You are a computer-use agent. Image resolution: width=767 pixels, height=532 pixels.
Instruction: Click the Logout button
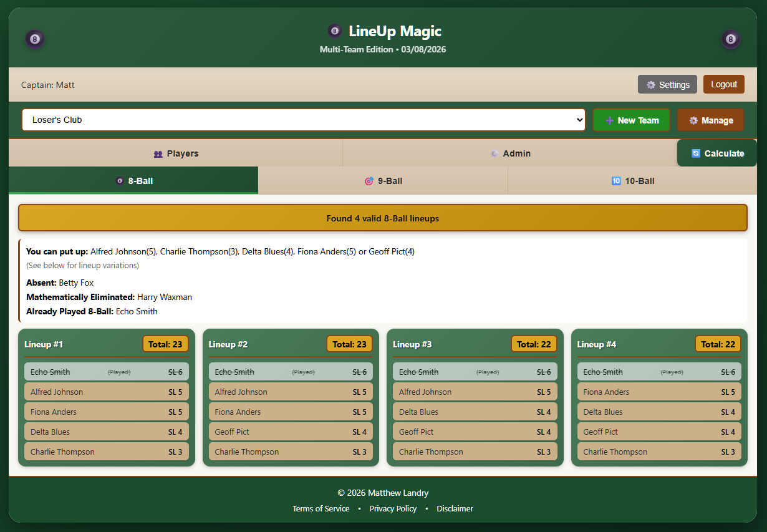click(x=723, y=84)
